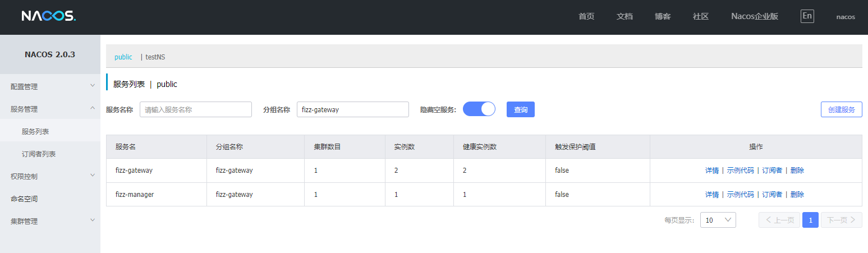
Task: Open the page size dropdown showing 10
Action: (x=718, y=220)
